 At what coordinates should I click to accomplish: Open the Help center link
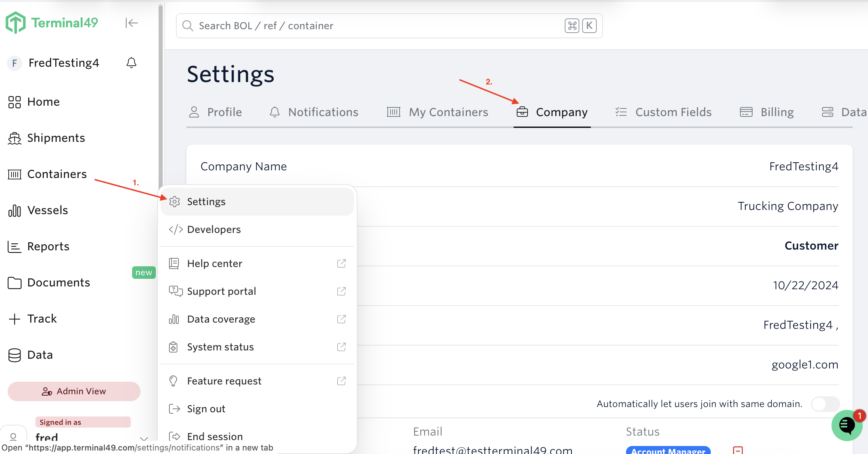coord(214,264)
